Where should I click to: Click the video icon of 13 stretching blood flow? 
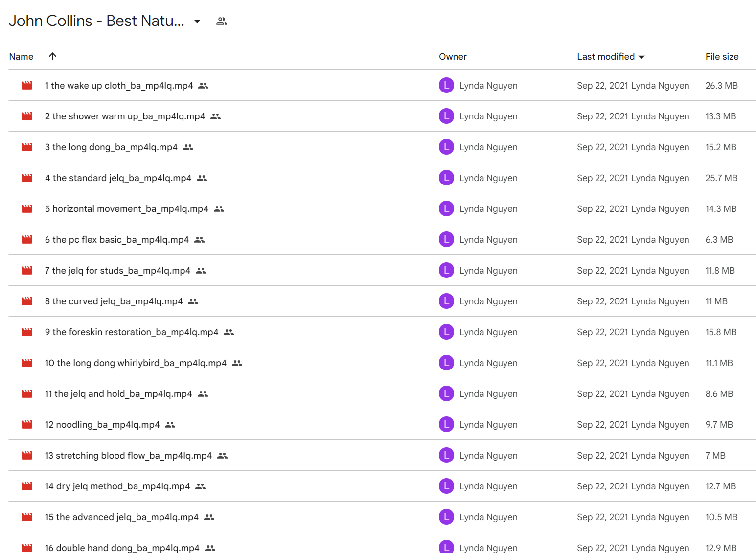27,456
